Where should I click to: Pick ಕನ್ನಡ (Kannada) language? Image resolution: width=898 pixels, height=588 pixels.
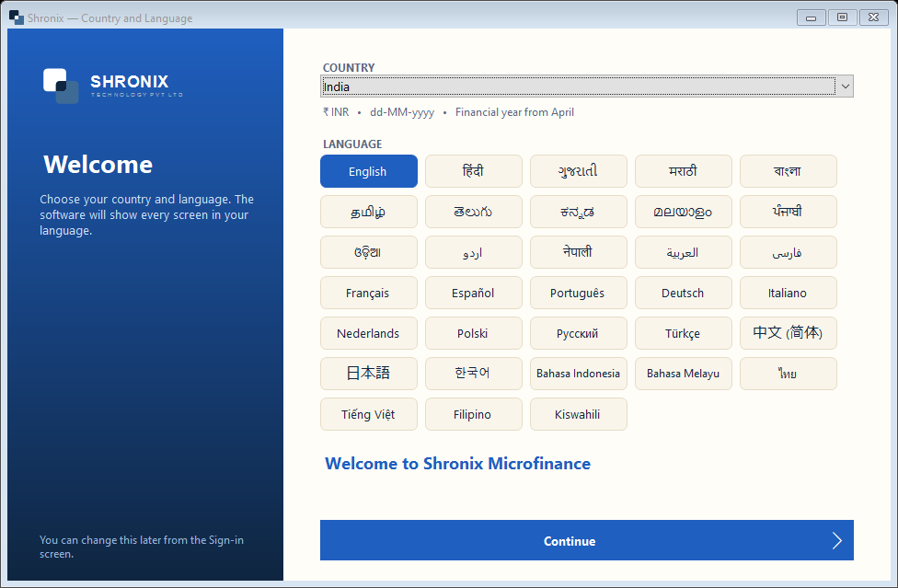coord(579,212)
